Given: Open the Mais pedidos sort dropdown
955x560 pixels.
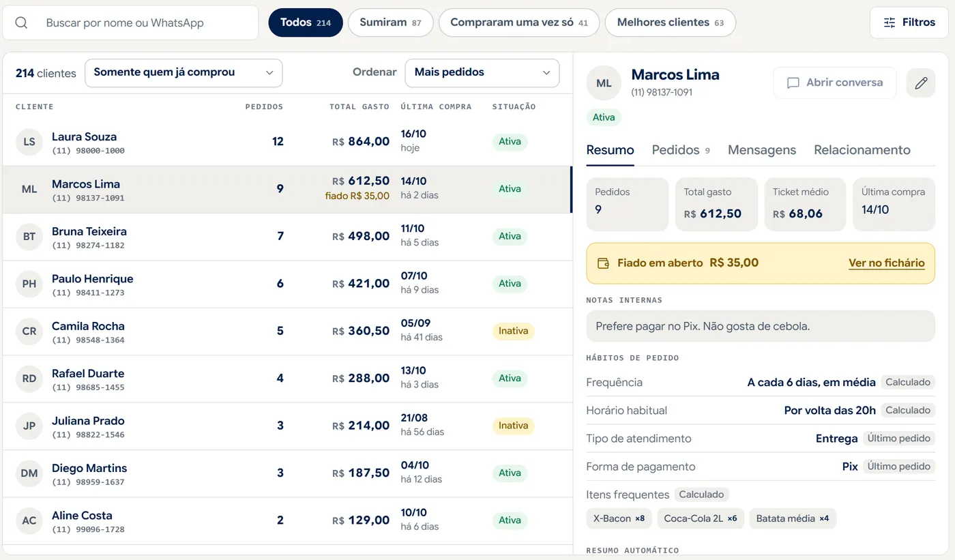Looking at the screenshot, I should [482, 73].
